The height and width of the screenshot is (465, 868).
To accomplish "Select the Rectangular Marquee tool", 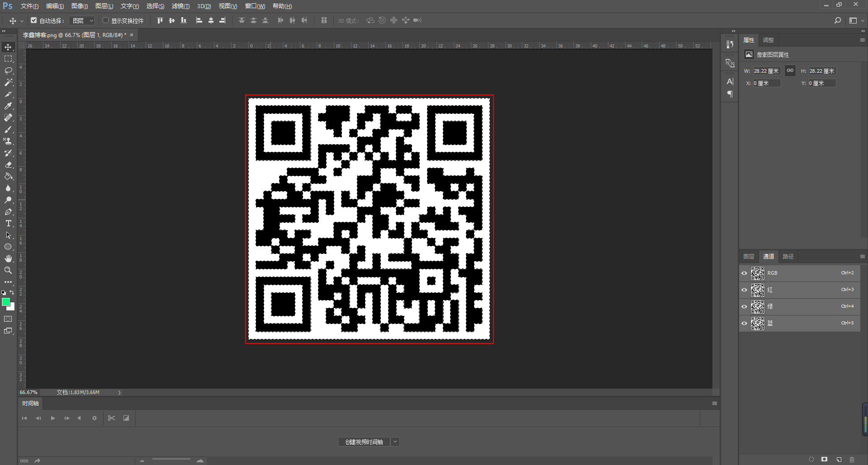I will [8, 59].
